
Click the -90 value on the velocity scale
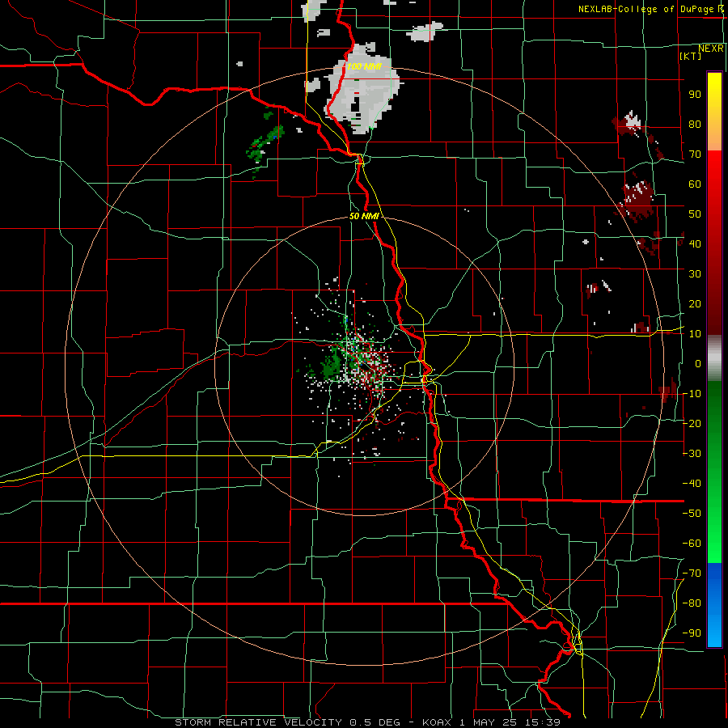coord(692,633)
